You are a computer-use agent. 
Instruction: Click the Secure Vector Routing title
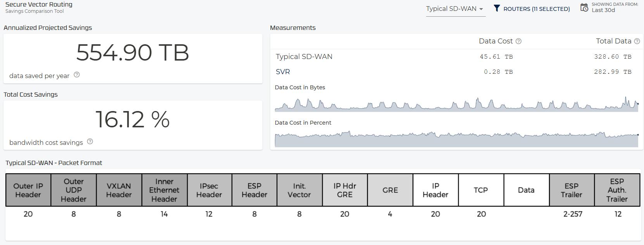(x=39, y=5)
